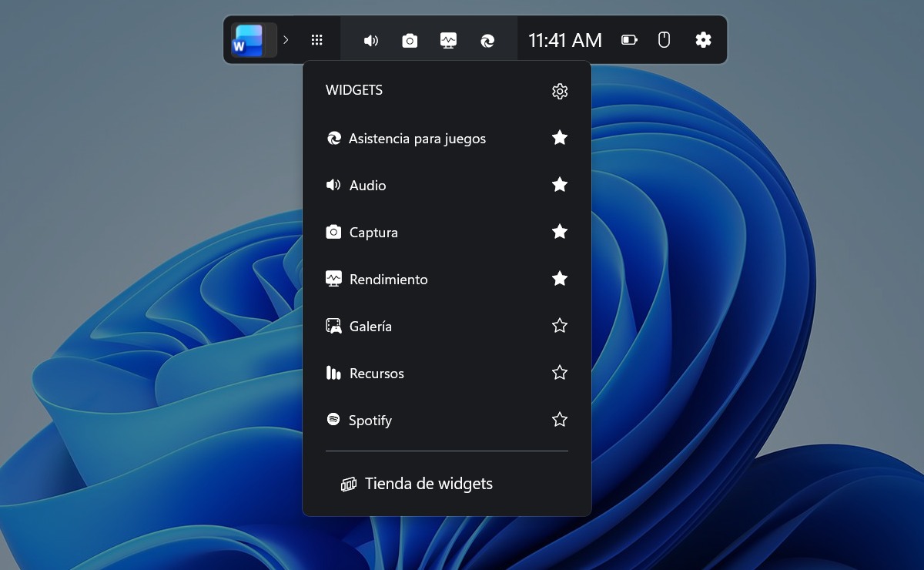Open the Rendimiento widget menu item

[388, 280]
